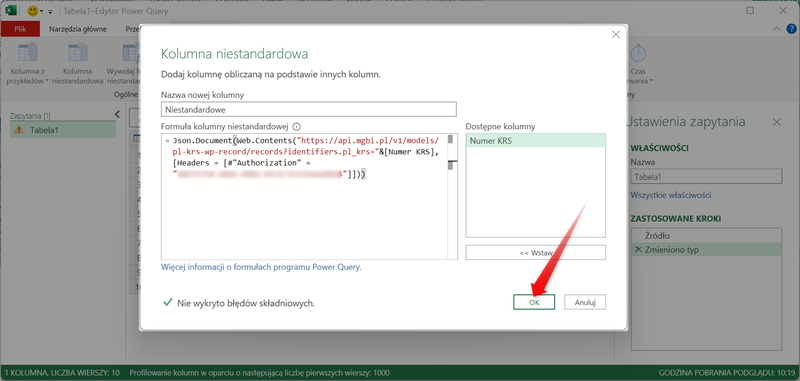This screenshot has height=381, width=800.
Task: Select the Zmieniono typ applied step
Action: coord(706,249)
